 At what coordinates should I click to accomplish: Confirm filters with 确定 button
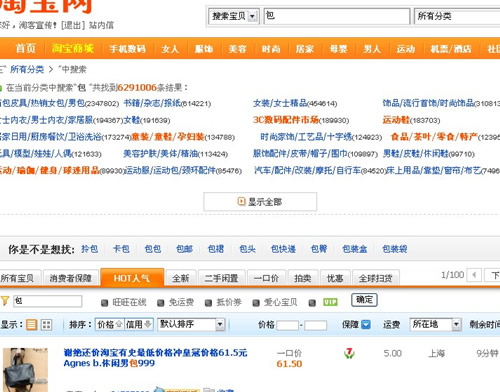[364, 300]
